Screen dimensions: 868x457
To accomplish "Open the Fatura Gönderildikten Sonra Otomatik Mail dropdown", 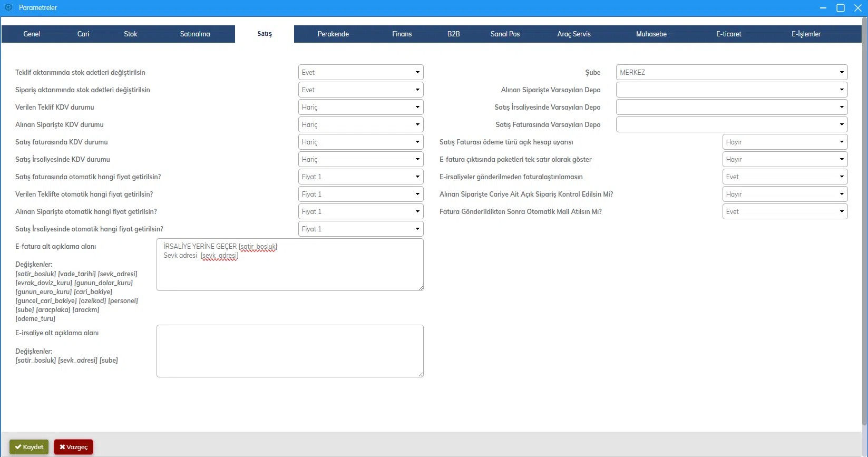I will click(x=785, y=211).
